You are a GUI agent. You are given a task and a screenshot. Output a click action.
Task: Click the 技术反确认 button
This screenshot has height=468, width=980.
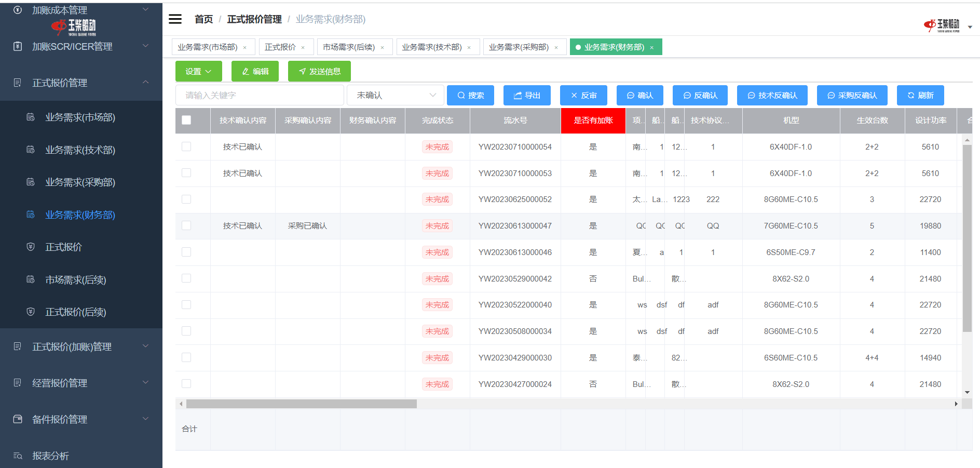tap(772, 96)
